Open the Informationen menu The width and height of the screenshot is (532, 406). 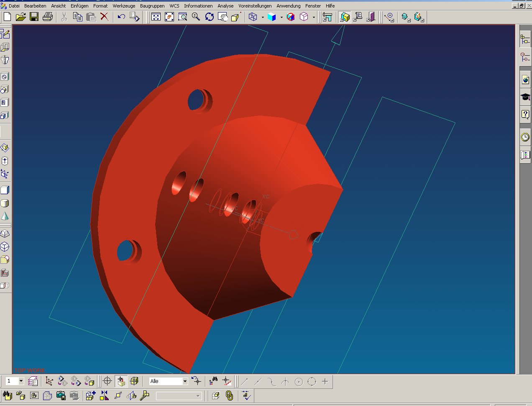point(198,6)
